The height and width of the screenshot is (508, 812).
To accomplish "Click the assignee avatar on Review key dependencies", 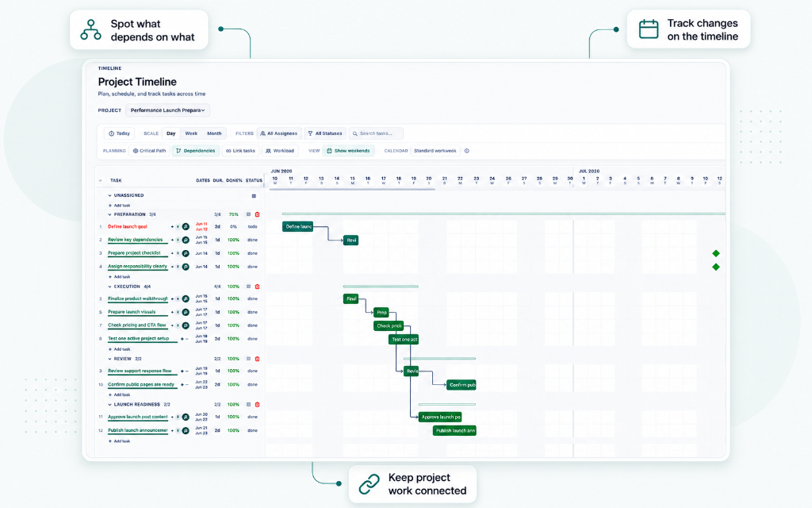I will point(186,240).
